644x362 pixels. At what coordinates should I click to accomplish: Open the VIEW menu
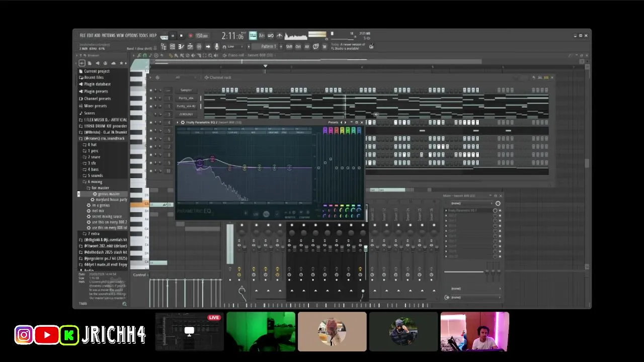pos(120,36)
